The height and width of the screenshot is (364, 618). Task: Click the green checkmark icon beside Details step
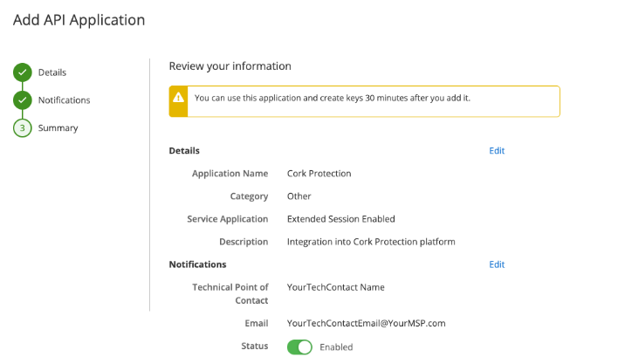point(22,72)
